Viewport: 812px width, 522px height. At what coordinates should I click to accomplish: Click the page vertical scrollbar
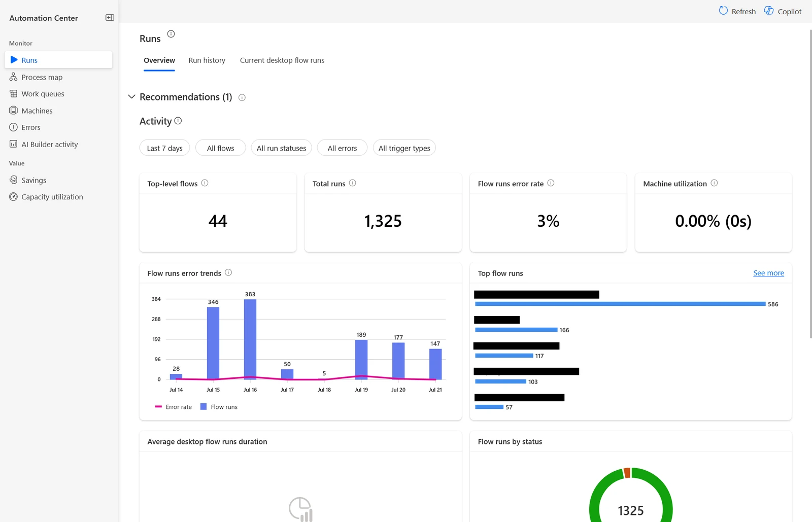pos(810,184)
